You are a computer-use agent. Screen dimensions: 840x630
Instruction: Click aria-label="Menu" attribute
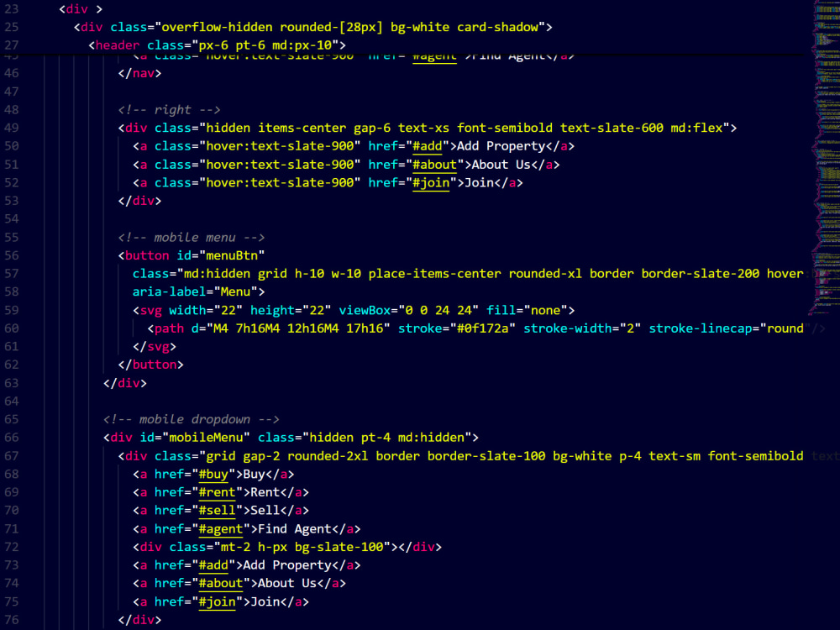click(x=195, y=292)
